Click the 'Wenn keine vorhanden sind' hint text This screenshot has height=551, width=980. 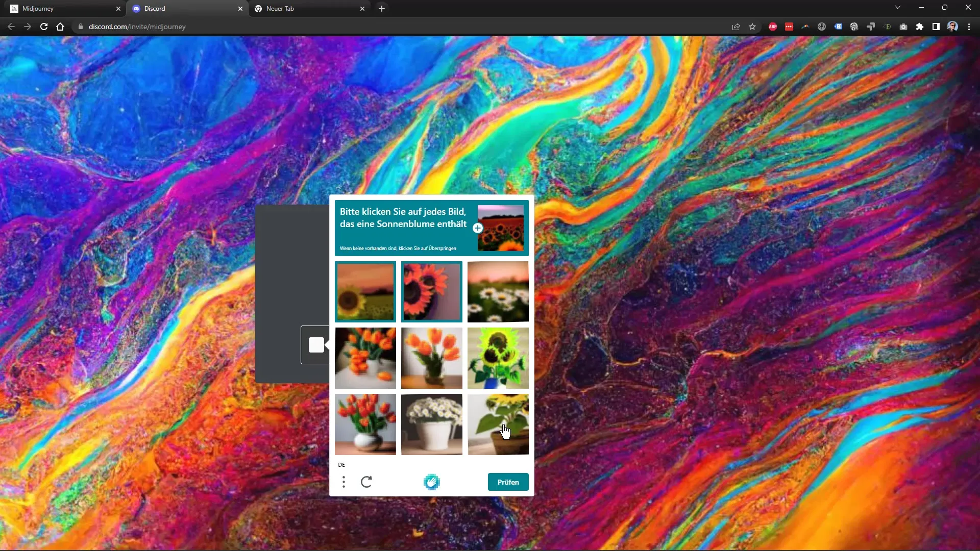398,248
